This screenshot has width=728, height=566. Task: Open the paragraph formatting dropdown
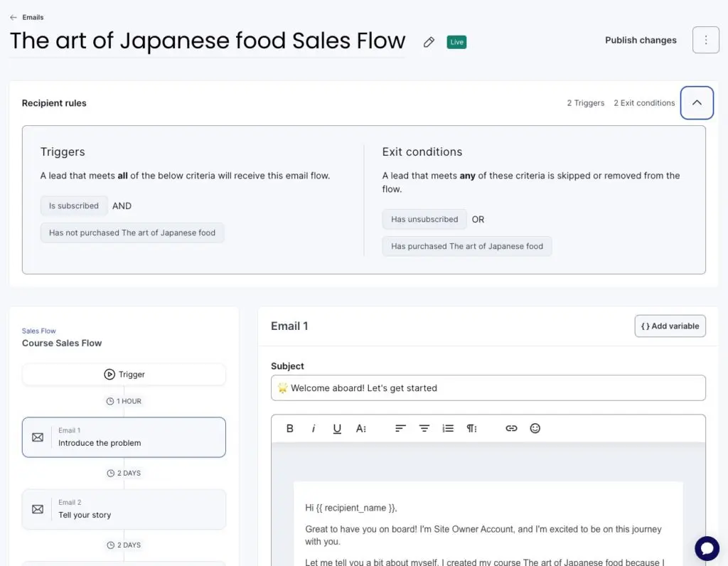click(471, 428)
